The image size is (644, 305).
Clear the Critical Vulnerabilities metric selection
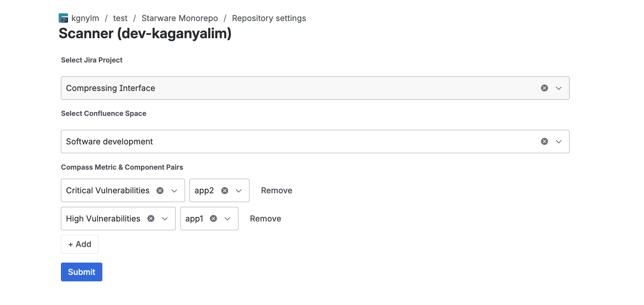click(x=160, y=191)
